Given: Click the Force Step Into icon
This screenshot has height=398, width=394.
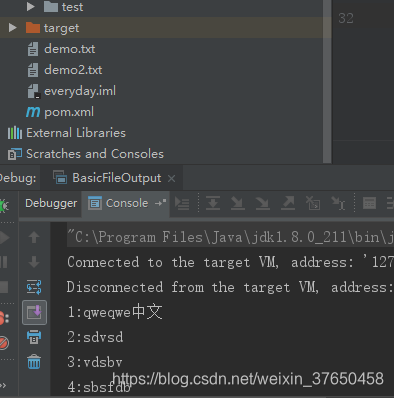Looking at the screenshot, I should click(x=263, y=203).
